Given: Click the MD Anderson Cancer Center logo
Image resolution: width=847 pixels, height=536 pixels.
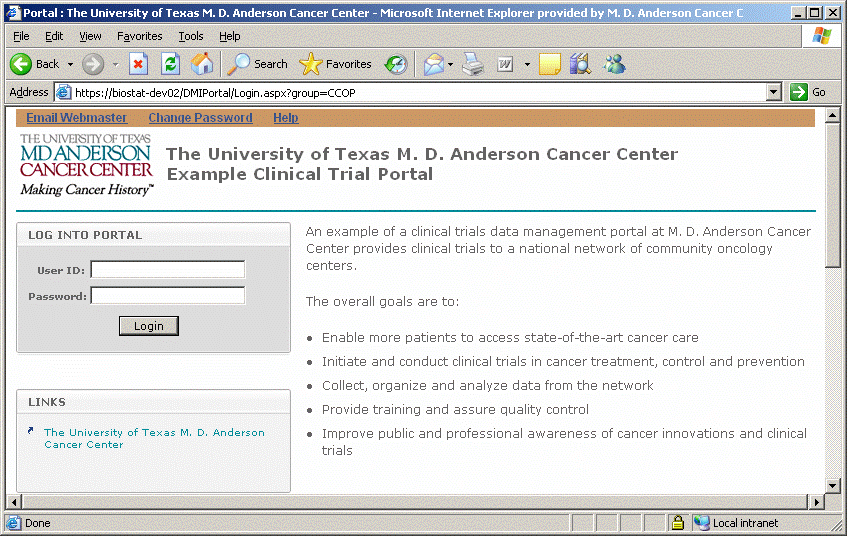Looking at the screenshot, I should click(86, 165).
